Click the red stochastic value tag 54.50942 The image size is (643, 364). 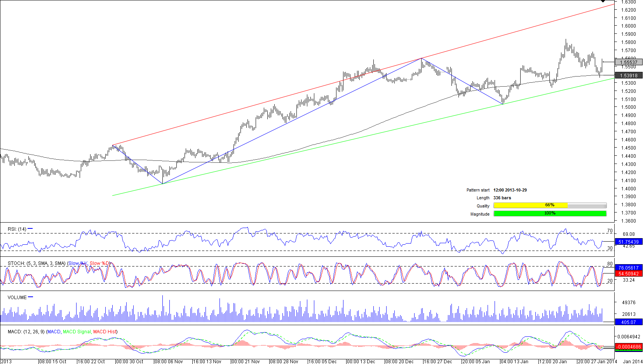point(629,274)
